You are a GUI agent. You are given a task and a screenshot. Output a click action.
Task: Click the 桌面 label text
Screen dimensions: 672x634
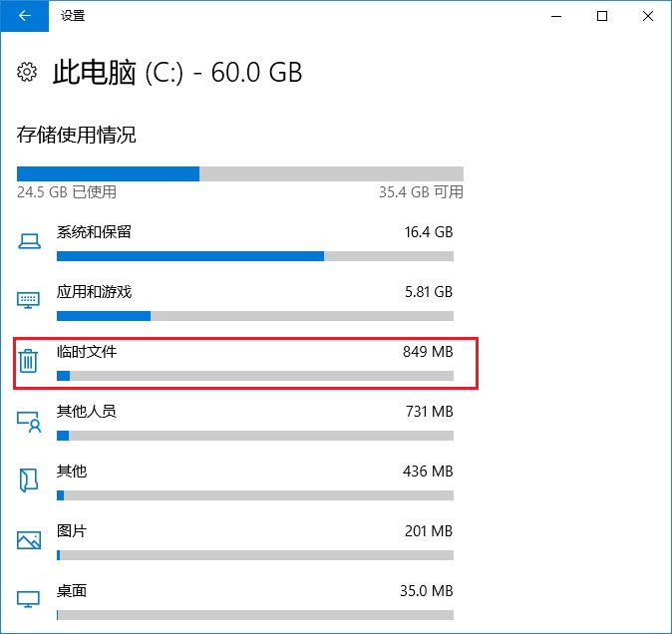pyautogui.click(x=72, y=591)
